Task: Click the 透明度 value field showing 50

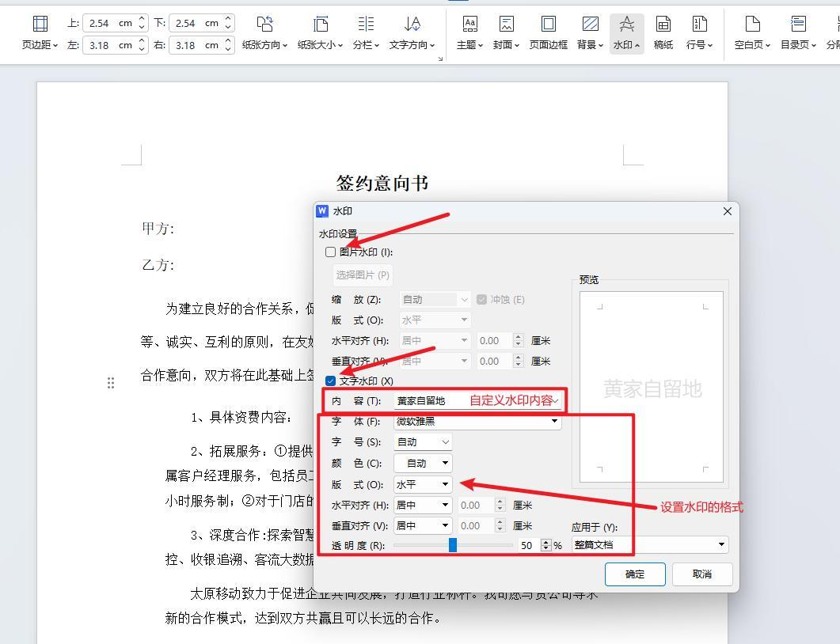Action: 530,545
